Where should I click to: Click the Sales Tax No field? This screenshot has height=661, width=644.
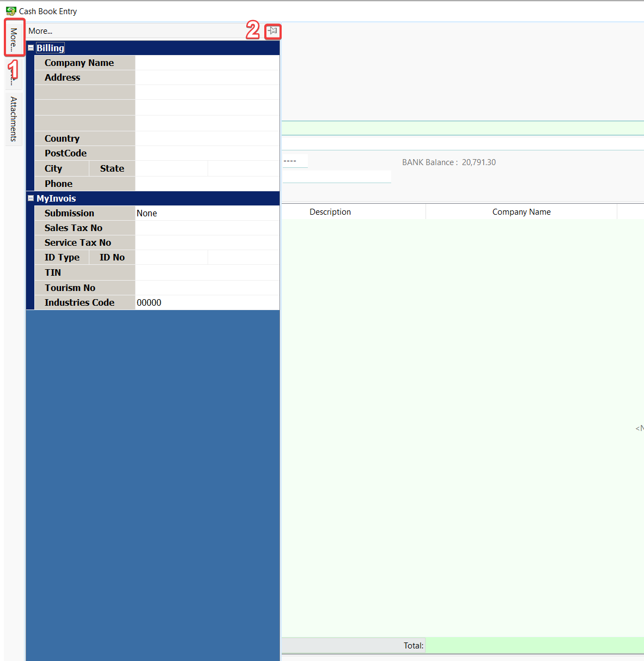207,228
